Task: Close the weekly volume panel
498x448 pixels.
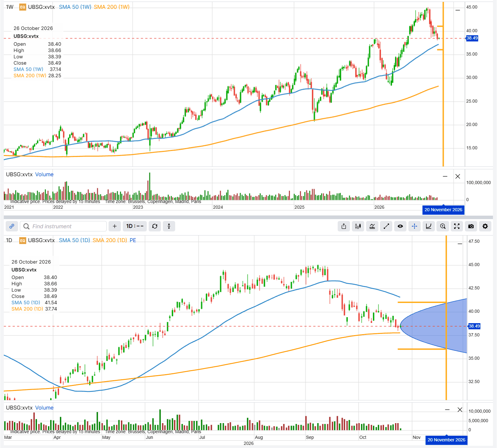Action: [458, 177]
